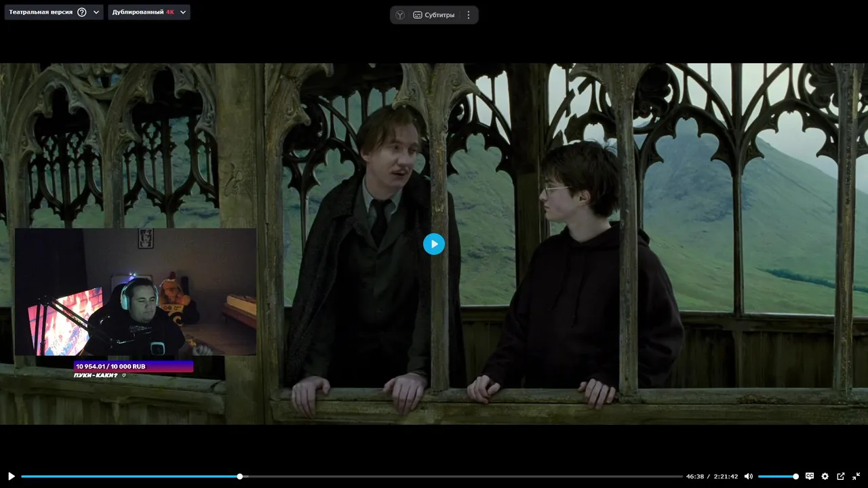Click the play icon at bottom left
The height and width of the screenshot is (488, 868).
[x=11, y=476]
